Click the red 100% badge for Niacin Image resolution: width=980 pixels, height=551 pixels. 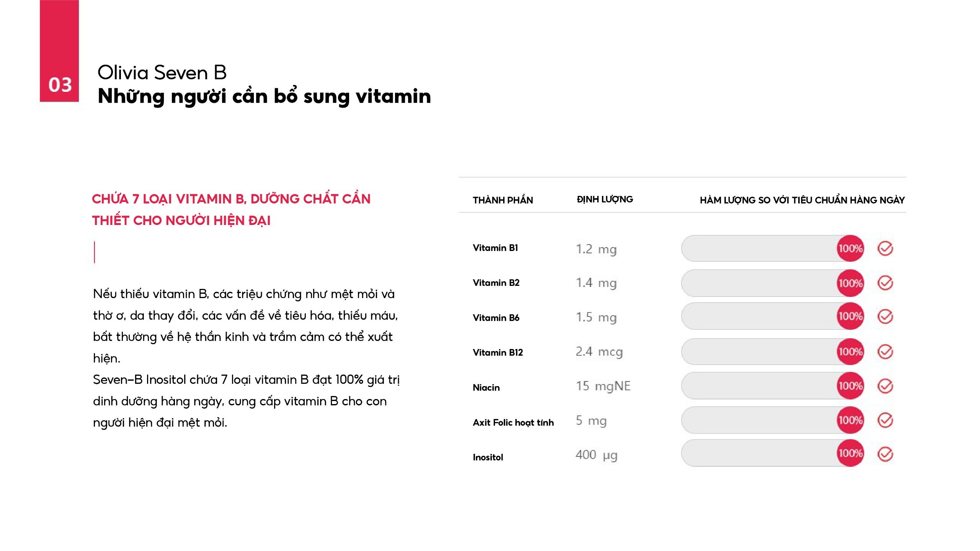pos(850,386)
